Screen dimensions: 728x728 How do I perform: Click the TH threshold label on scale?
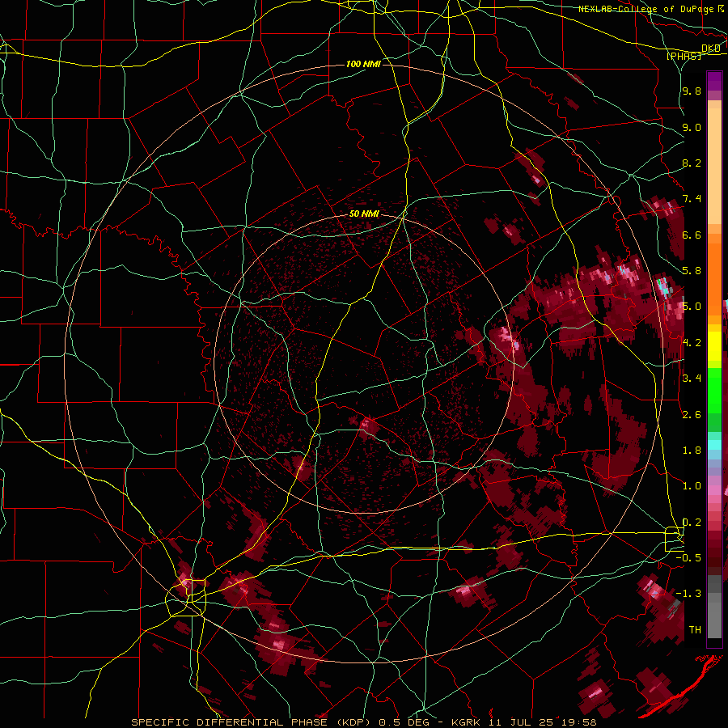pos(695,630)
